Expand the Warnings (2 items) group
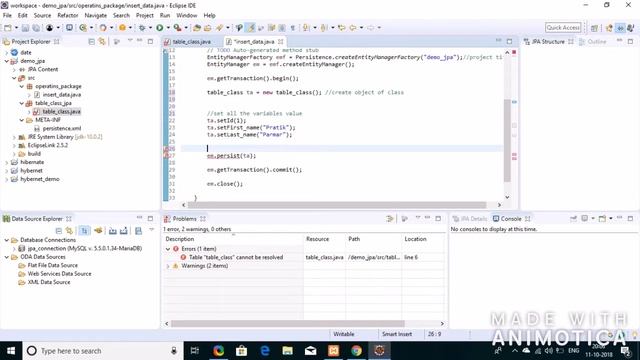Viewport: 640px width, 360px height. click(x=168, y=266)
